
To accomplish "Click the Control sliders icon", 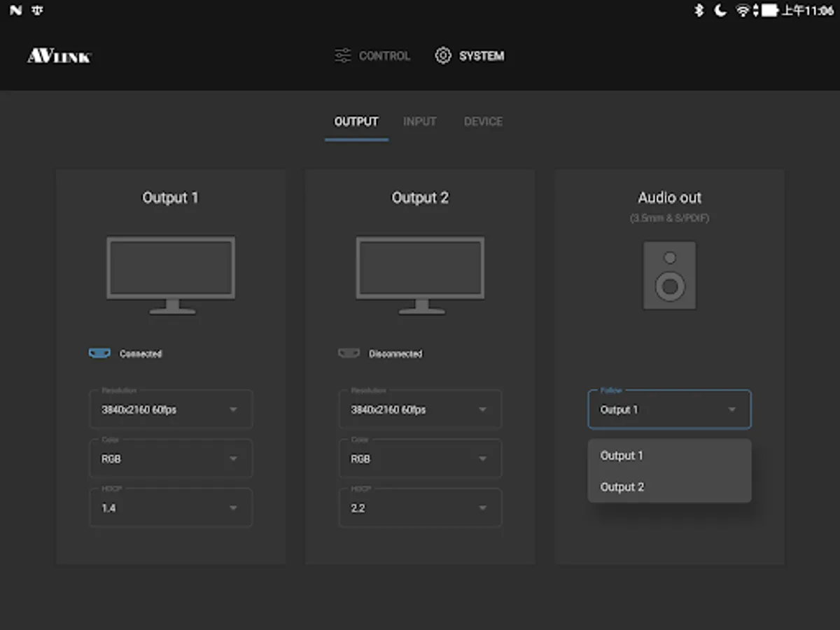I will [x=342, y=56].
